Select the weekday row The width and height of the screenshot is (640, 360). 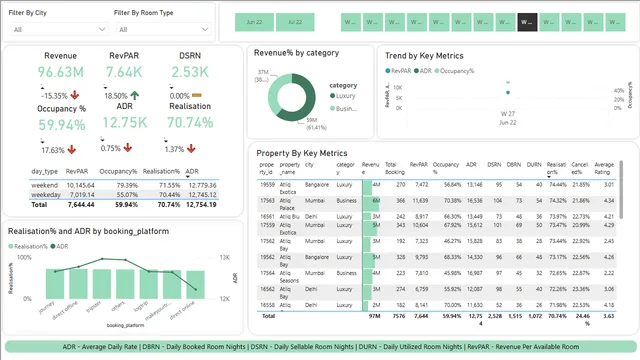[x=124, y=195]
